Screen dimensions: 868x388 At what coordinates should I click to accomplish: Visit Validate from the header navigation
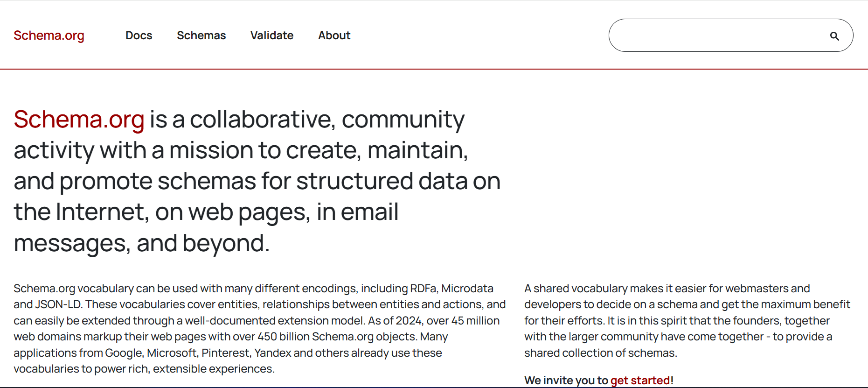(272, 35)
